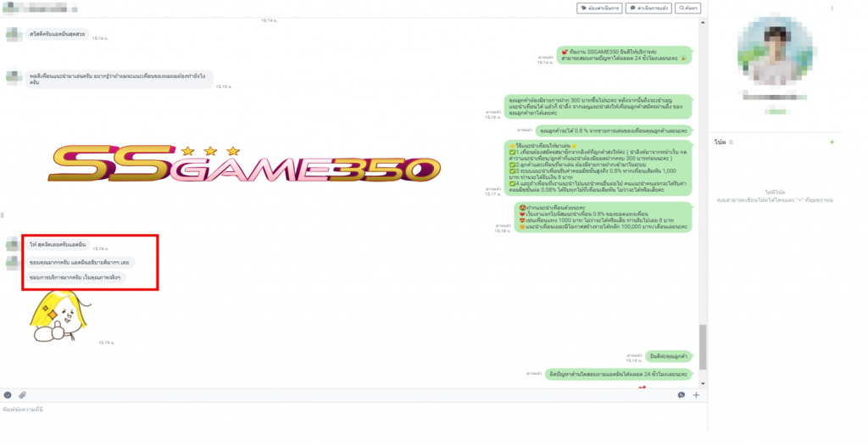Screen dimensions: 868x446
Task: Open the chat search 'ค้นหา' button
Action: 688,8
